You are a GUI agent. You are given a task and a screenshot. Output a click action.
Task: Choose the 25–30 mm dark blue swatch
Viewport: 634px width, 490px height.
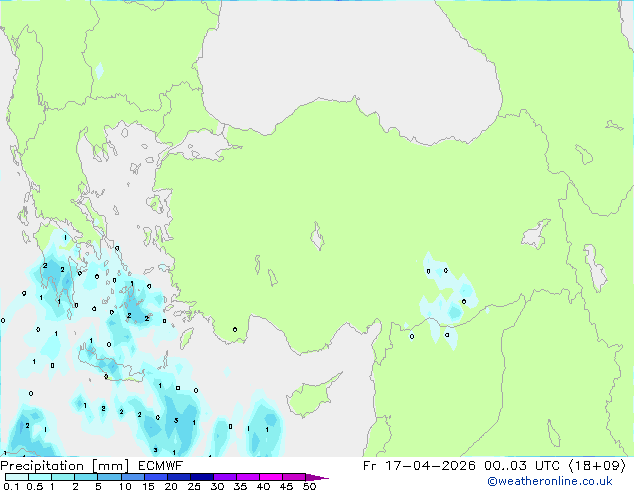pyautogui.click(x=201, y=477)
